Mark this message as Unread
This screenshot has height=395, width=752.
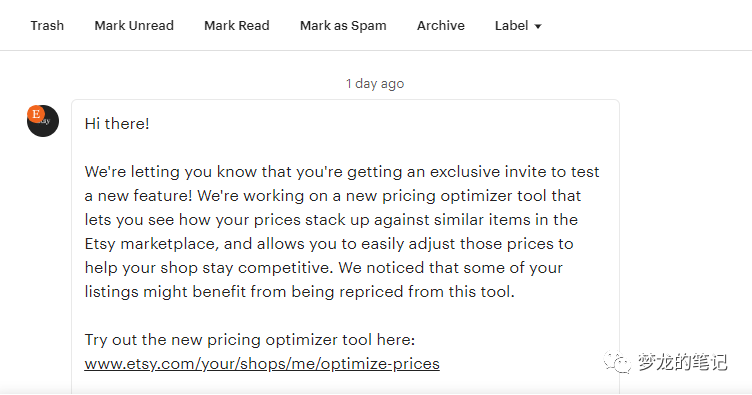[134, 25]
